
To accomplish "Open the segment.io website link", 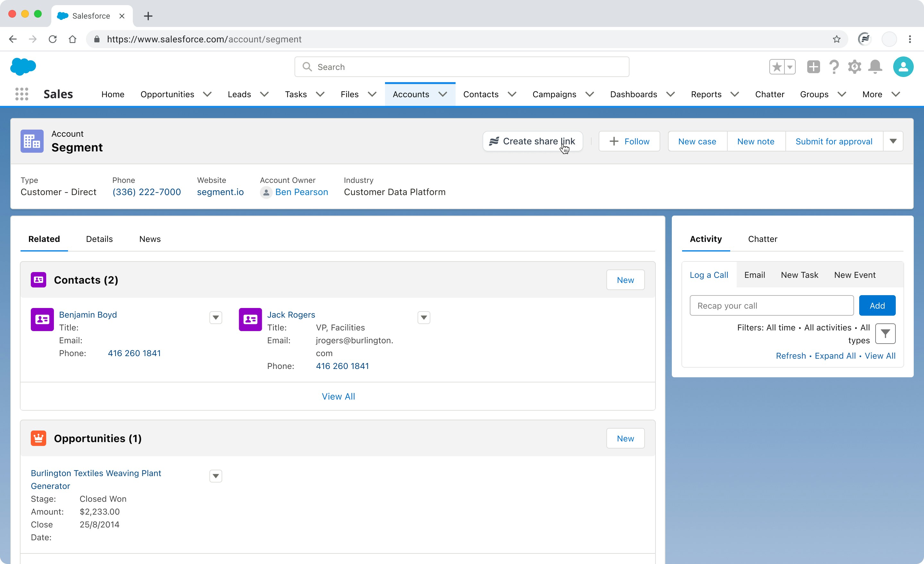I will [x=220, y=192].
